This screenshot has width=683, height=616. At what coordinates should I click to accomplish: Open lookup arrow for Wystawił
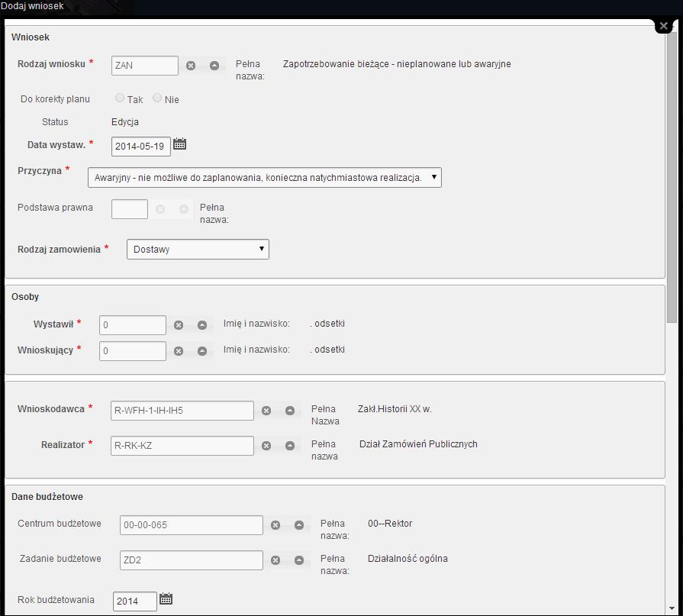202,325
